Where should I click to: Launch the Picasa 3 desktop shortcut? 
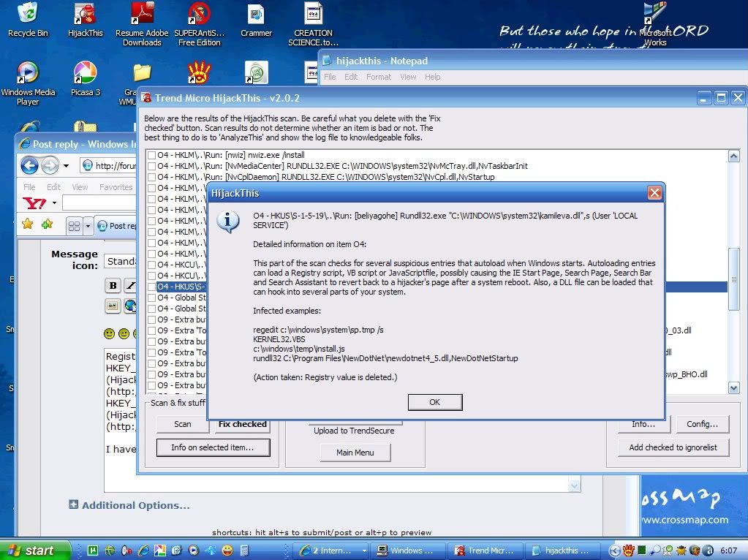(x=86, y=78)
